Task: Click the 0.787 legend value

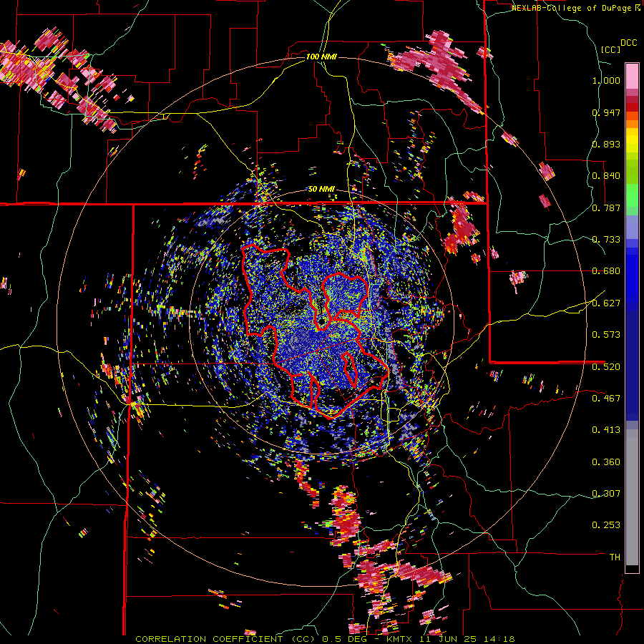Action: pyautogui.click(x=606, y=208)
